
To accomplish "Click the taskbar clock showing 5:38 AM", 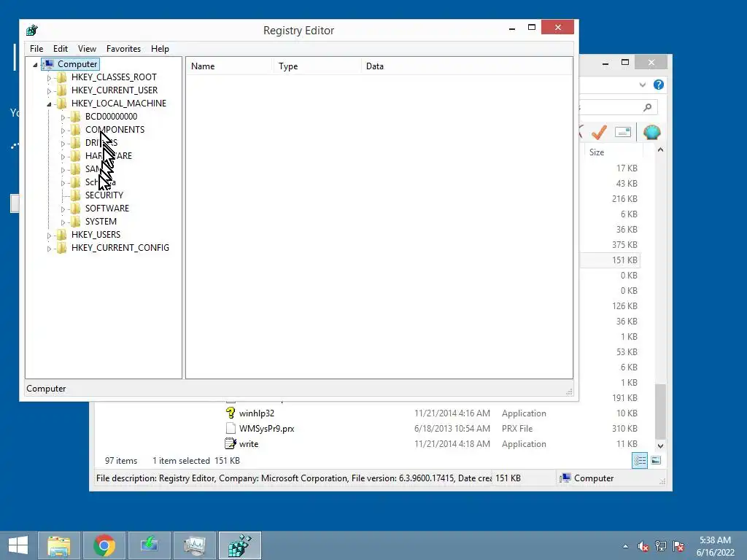I will 715,546.
